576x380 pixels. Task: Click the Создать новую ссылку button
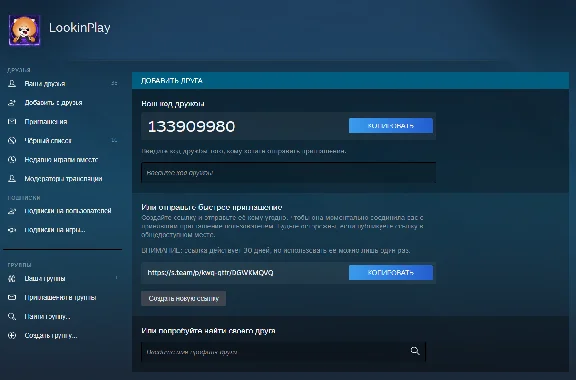click(x=183, y=298)
